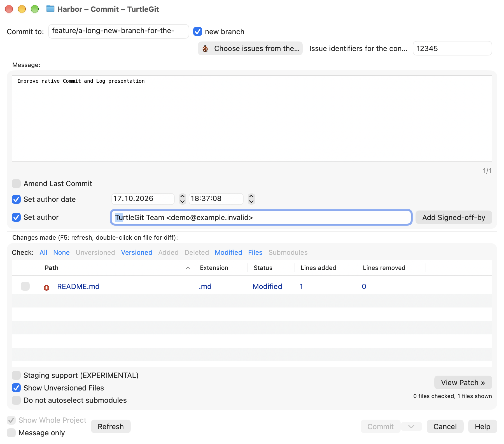Click the None check link
The height and width of the screenshot is (444, 504).
tap(61, 253)
